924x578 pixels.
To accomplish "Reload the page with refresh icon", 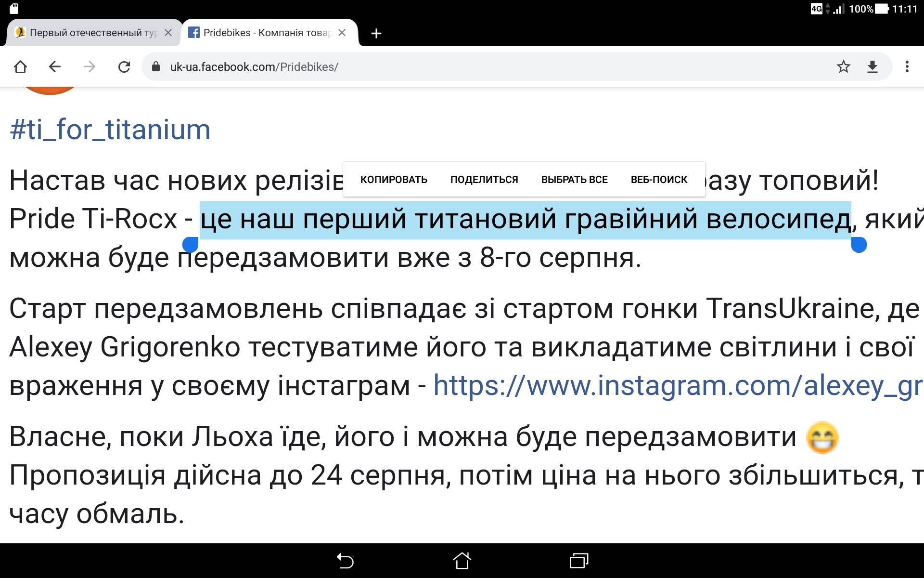I will (x=124, y=66).
